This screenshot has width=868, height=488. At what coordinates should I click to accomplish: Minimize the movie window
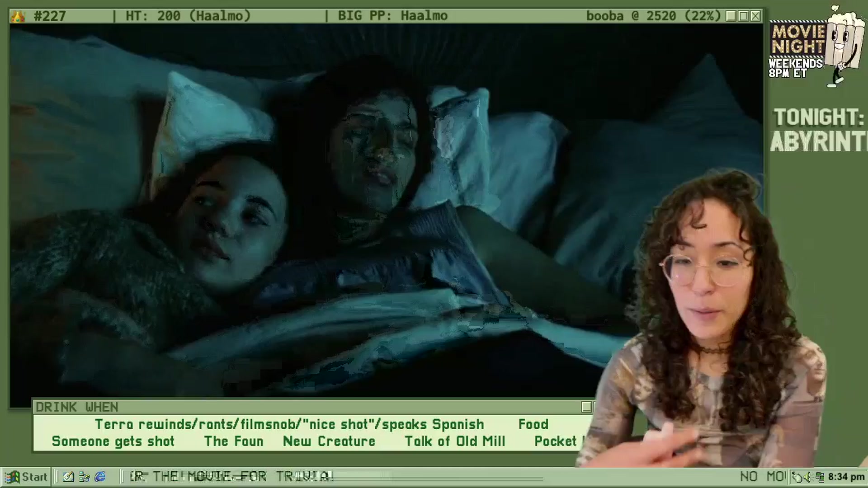tap(731, 16)
